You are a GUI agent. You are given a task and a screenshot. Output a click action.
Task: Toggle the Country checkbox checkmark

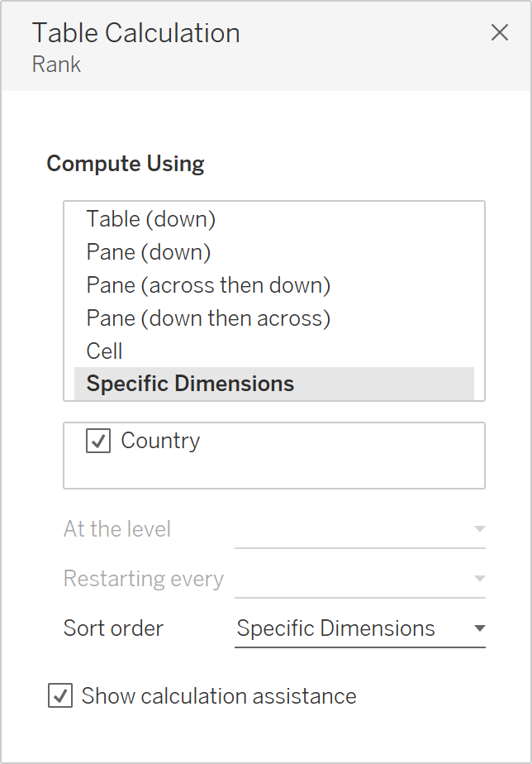tap(97, 440)
